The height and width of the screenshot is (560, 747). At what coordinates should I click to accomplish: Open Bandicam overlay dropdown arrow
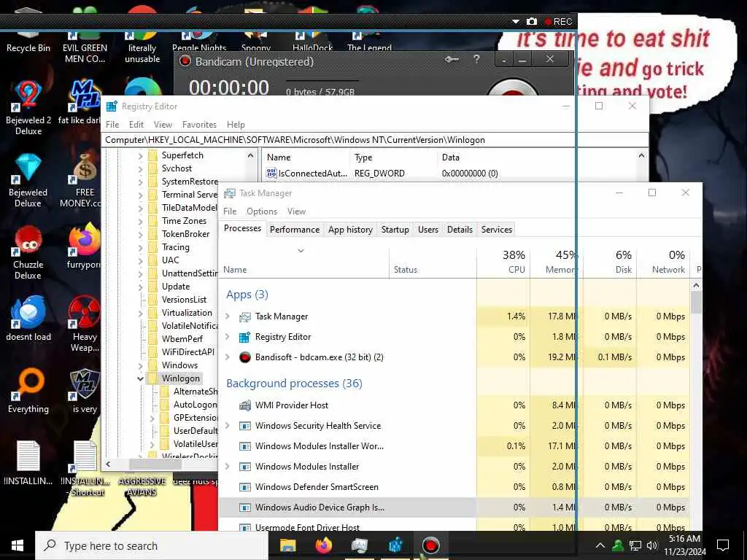(516, 21)
